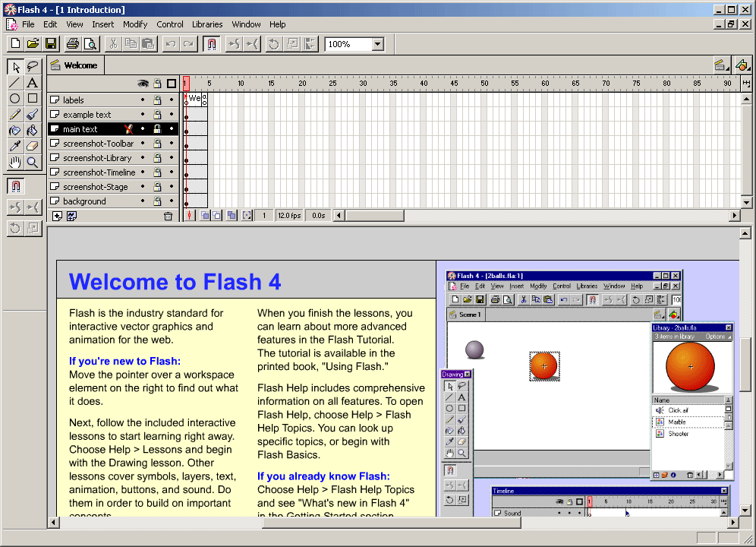The width and height of the screenshot is (756, 547).
Task: Unlock the background layer padlock
Action: tap(157, 201)
